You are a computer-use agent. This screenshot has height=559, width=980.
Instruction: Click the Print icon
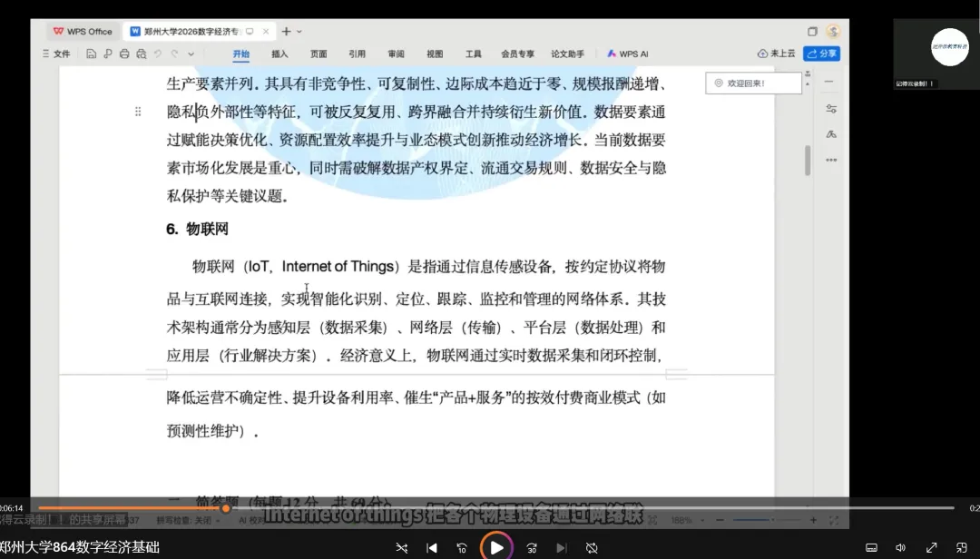[124, 54]
